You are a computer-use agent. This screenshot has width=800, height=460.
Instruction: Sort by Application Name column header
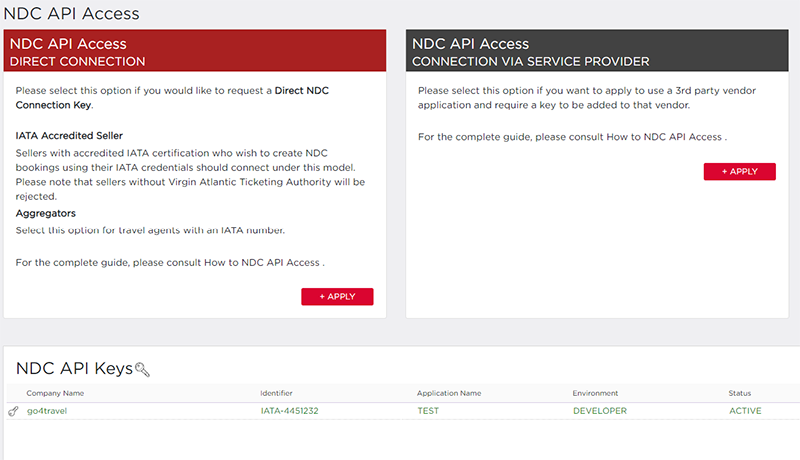[x=449, y=393]
